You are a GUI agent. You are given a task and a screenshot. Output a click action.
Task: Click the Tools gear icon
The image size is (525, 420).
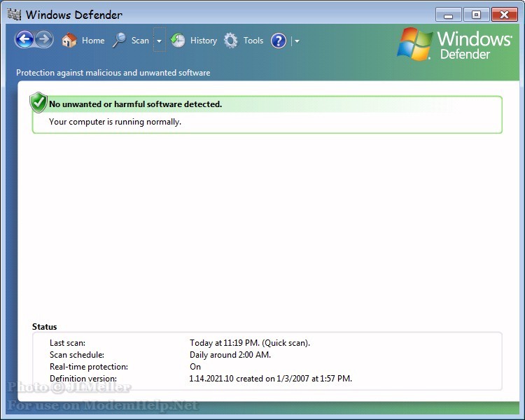[x=231, y=41]
